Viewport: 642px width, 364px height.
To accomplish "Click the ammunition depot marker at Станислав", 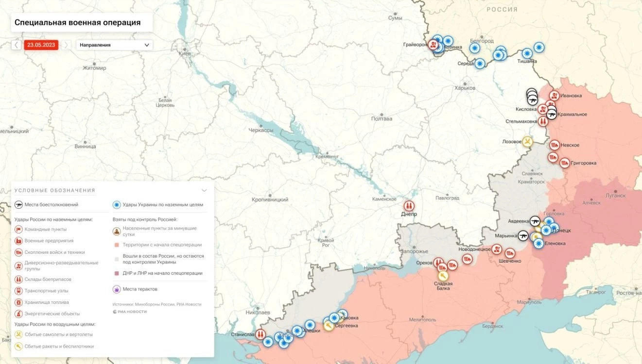I will click(260, 334).
